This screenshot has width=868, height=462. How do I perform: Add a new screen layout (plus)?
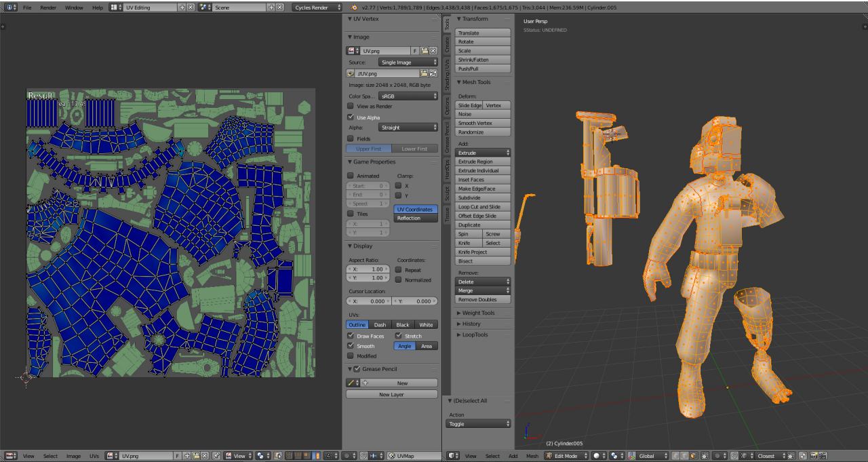point(182,7)
